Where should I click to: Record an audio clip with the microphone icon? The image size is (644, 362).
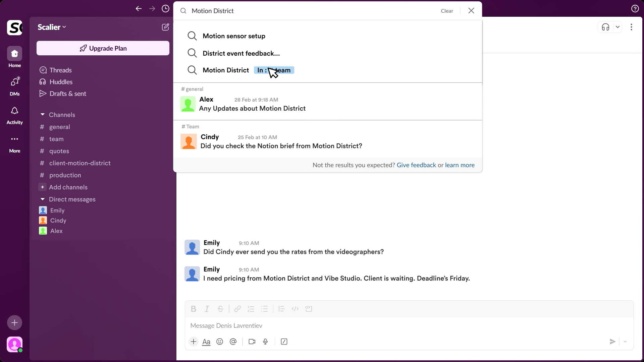click(265, 342)
